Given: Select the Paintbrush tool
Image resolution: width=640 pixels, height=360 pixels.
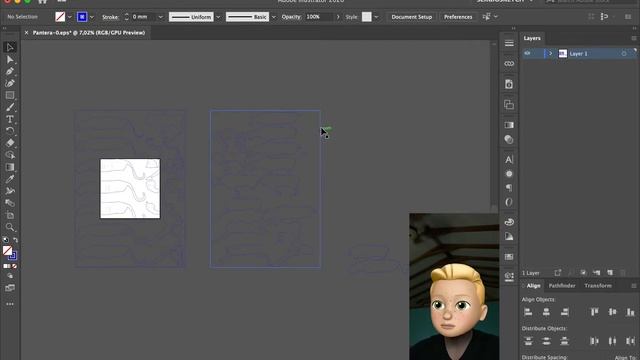Looking at the screenshot, I should 10,107.
